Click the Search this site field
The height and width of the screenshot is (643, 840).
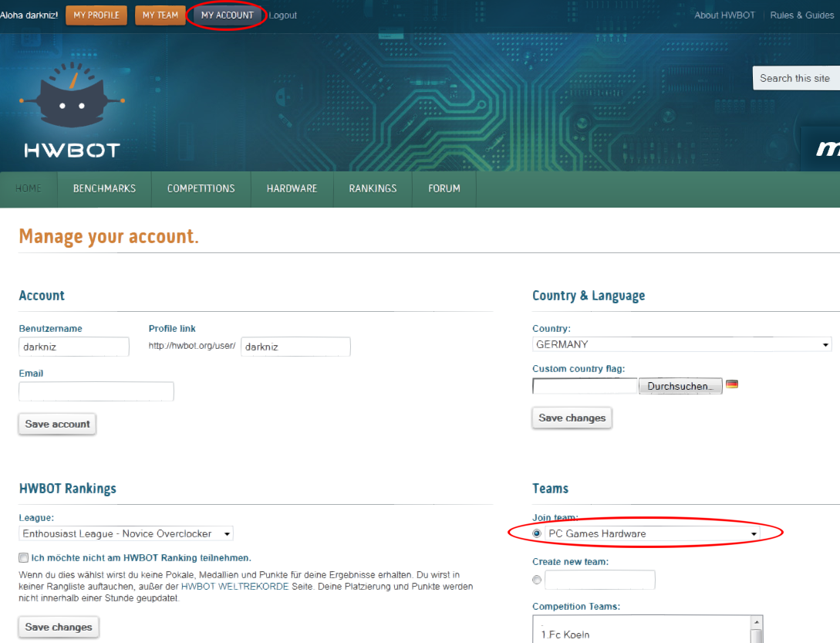[796, 78]
